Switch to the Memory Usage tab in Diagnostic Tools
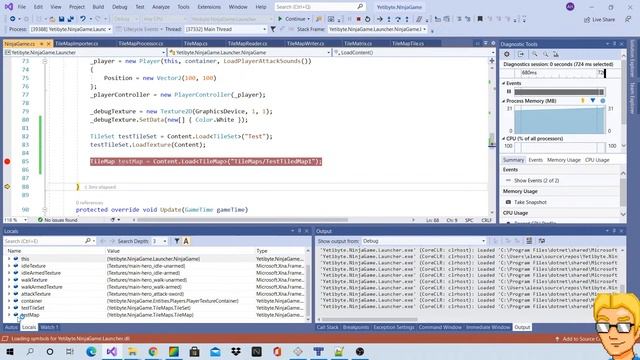The height and width of the screenshot is (360, 640). 564,160
